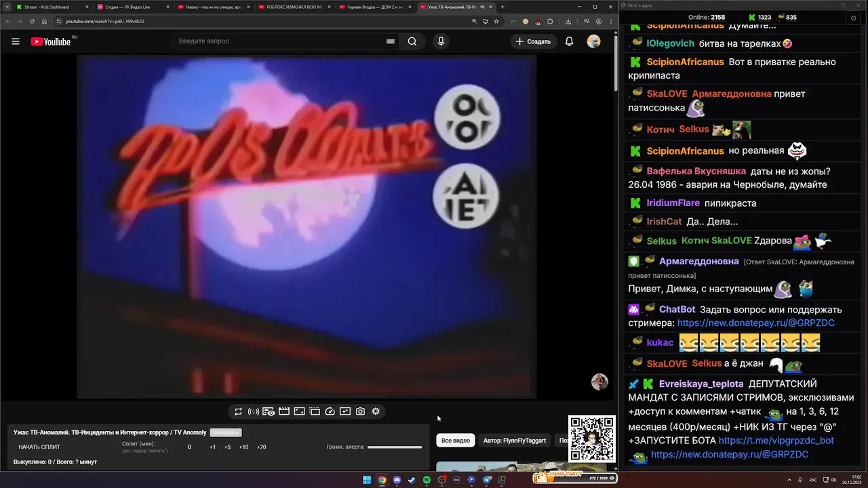Add +20 minutes to split

coord(261,447)
